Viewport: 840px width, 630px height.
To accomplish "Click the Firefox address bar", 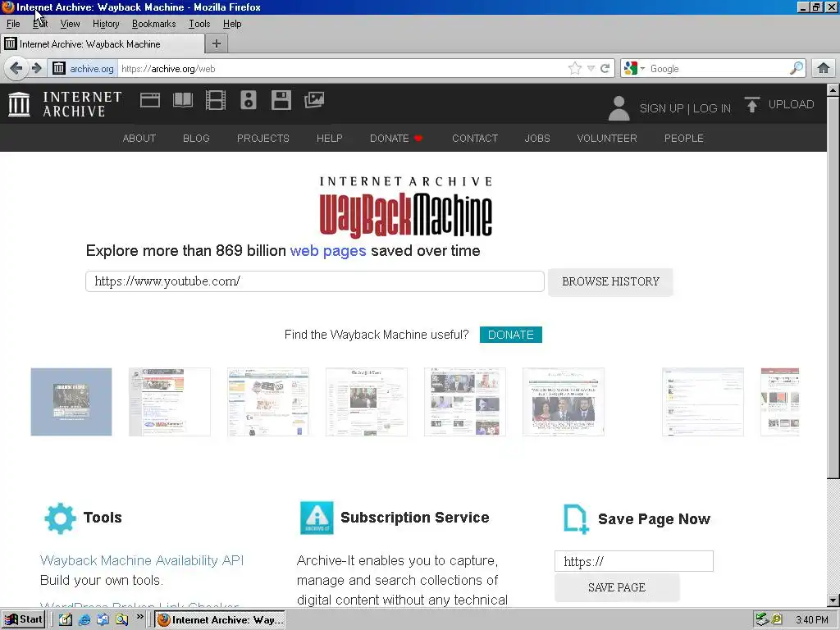I will click(343, 69).
